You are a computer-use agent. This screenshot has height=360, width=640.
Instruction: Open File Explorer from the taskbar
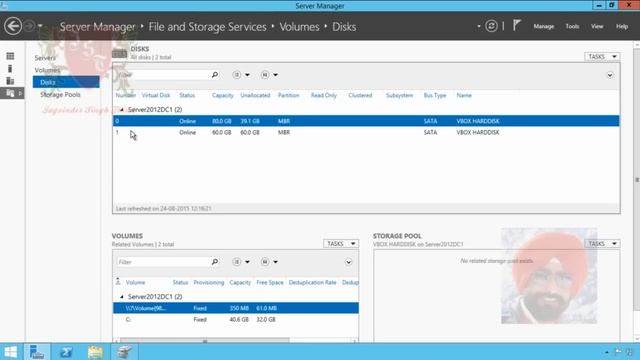point(95,352)
